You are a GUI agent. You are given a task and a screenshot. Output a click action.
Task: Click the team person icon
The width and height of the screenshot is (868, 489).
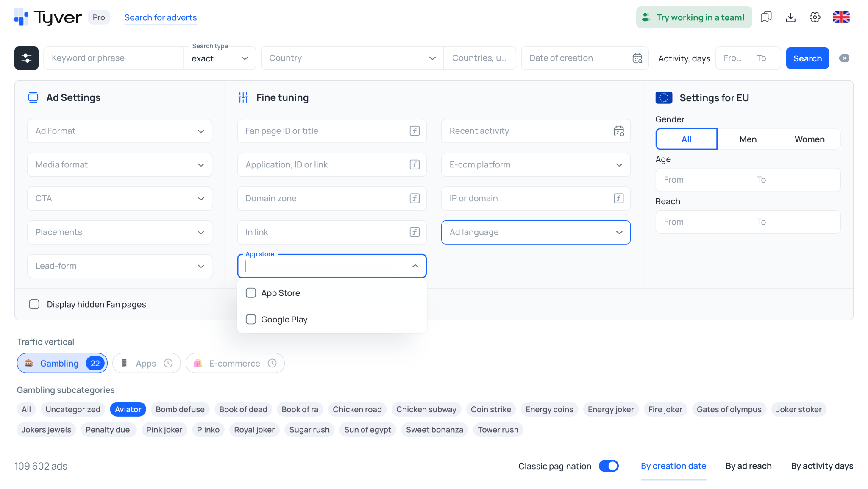click(646, 17)
